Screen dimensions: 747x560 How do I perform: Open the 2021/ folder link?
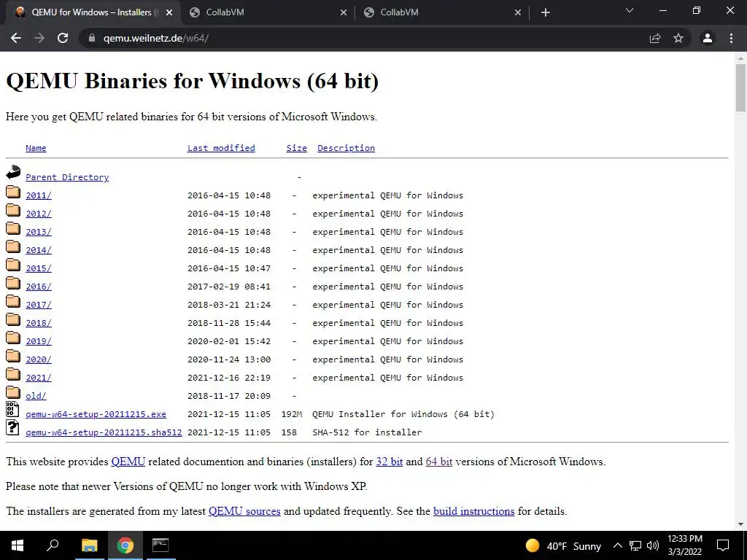[39, 378]
